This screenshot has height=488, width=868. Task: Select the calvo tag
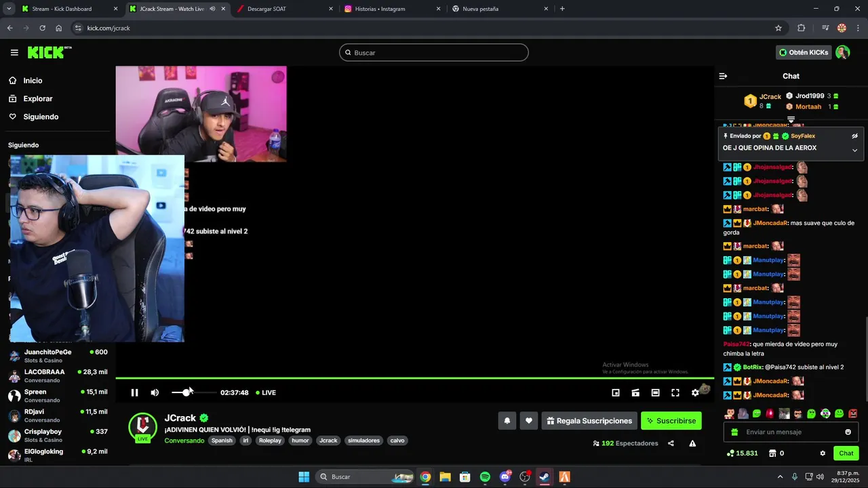[x=397, y=441]
